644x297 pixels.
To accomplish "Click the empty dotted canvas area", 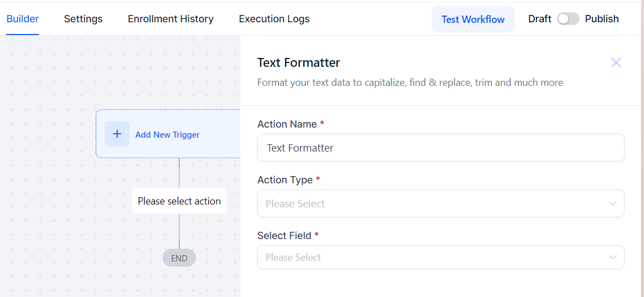I will coord(50,223).
